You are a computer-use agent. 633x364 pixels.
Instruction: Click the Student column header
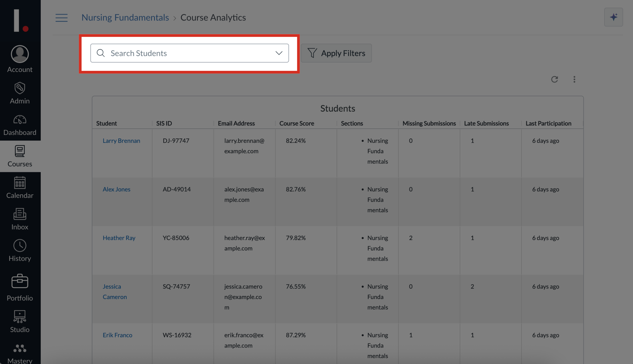[x=106, y=123]
